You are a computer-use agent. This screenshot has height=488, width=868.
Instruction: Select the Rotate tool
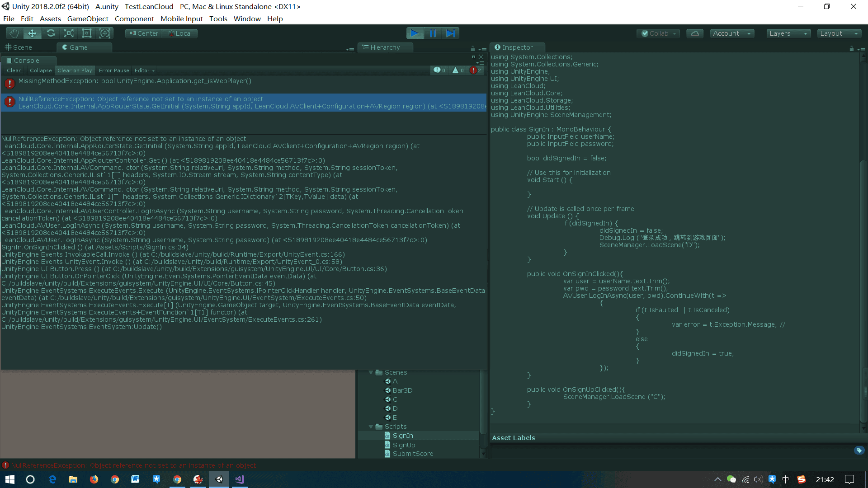[51, 33]
